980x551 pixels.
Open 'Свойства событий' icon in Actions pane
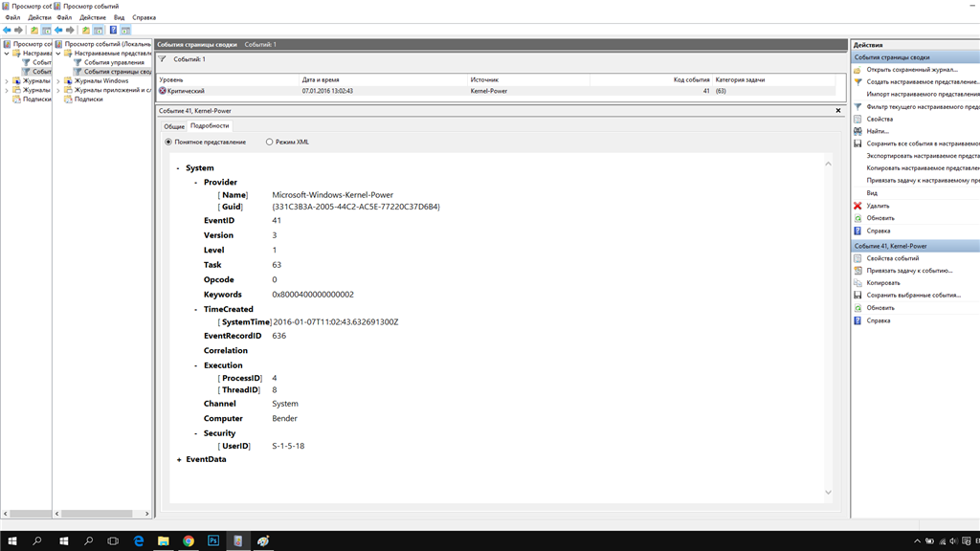click(857, 258)
